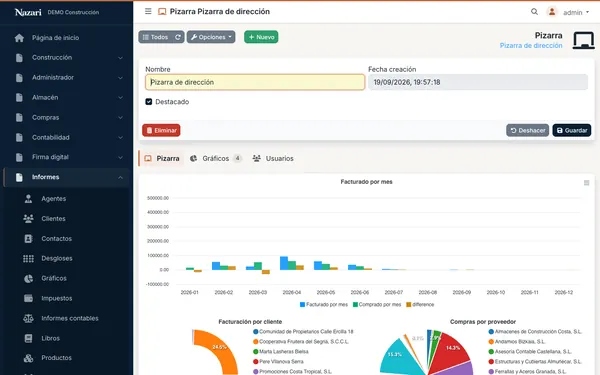The image size is (600, 375).
Task: Click the green Nuevo button
Action: 261,37
